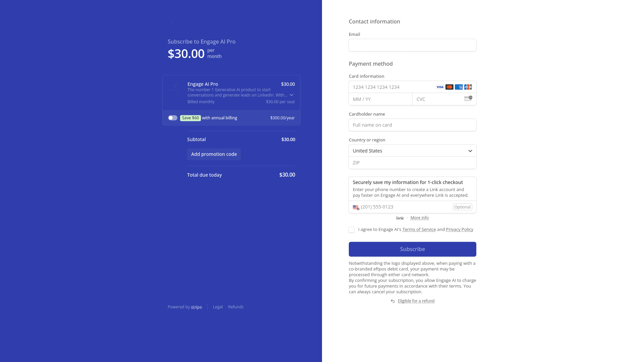Viewport: 644px width, 362px height.
Task: Click the American Express icon in payment field
Action: [459, 87]
